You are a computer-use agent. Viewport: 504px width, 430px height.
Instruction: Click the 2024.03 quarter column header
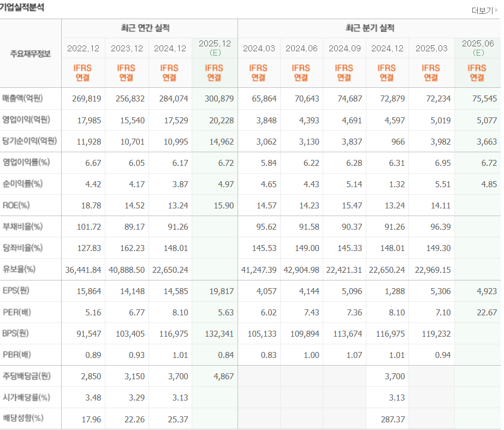259,49
